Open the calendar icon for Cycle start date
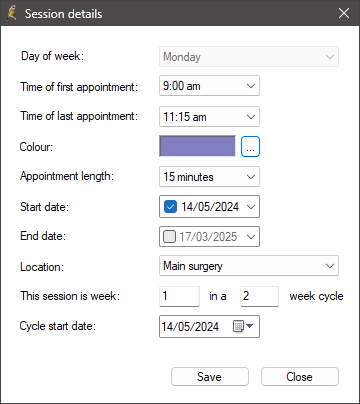The image size is (360, 404). [243, 326]
